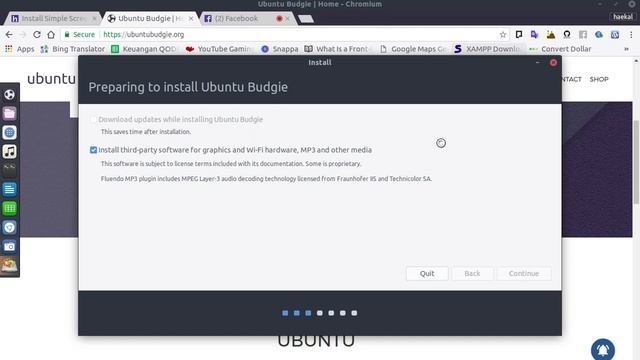Open the file manager dock icon
The image size is (640, 360).
click(x=9, y=113)
